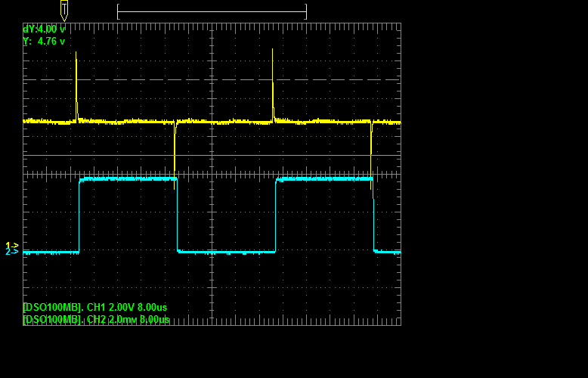Click the center crosshair of the graticule
Image resolution: width=588 pixels, height=378 pixels.
pos(212,174)
